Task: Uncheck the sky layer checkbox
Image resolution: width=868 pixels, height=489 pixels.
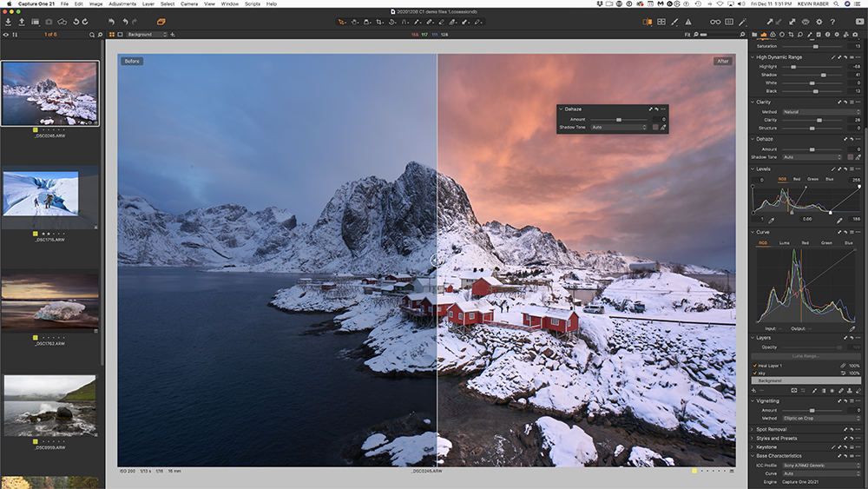Action: click(754, 373)
